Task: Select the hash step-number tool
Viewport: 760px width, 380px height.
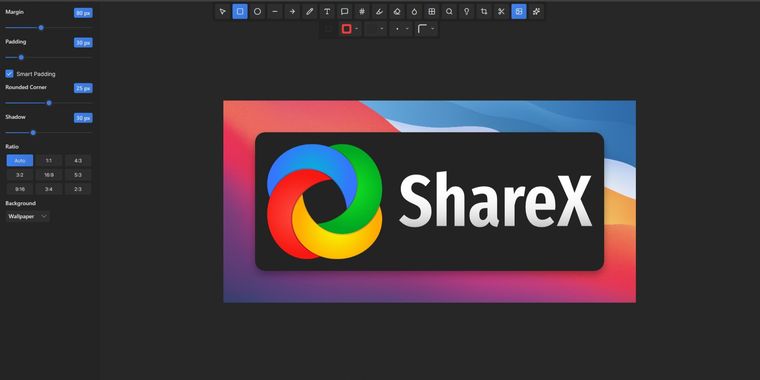Action: [362, 12]
